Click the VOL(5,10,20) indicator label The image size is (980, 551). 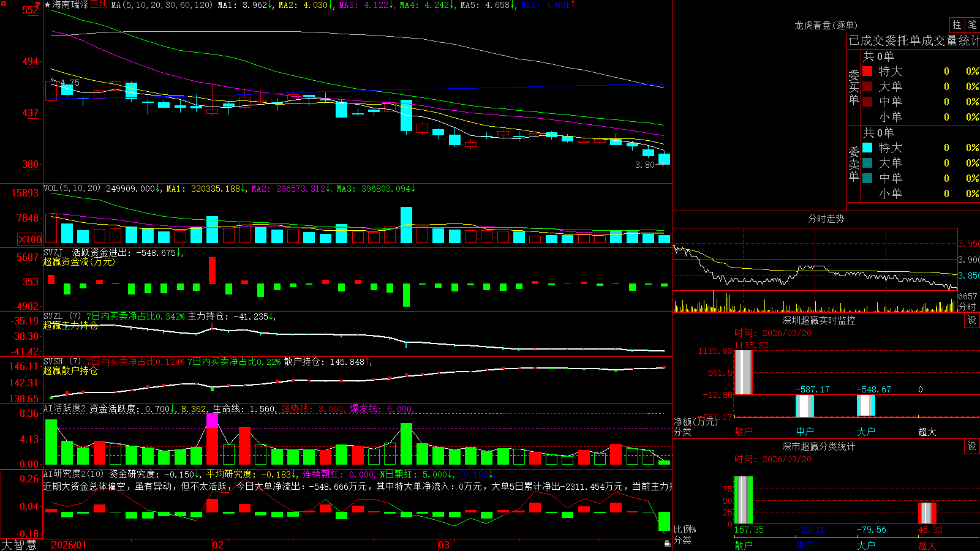[x=72, y=189]
